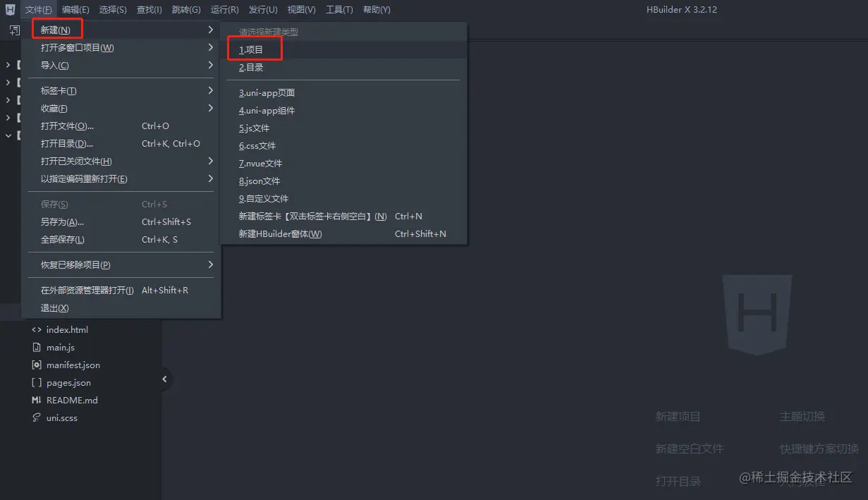Expand the 新建(N) submenu arrow

[210, 30]
